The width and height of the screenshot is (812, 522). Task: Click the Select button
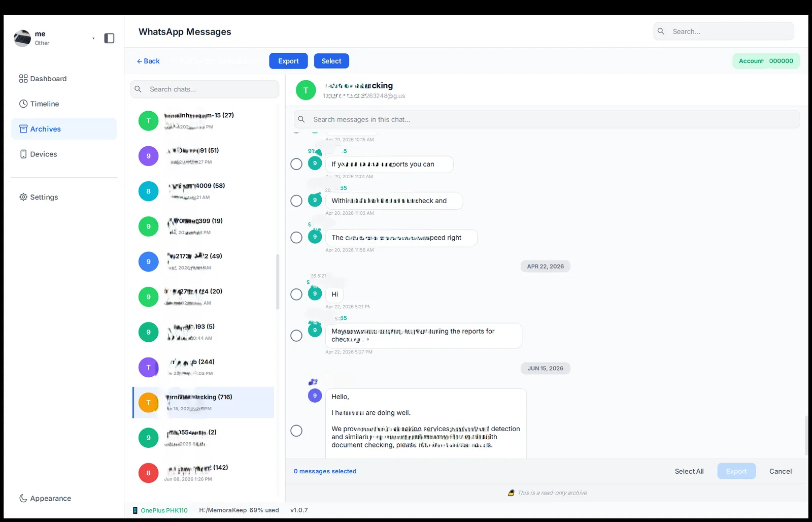(x=331, y=61)
